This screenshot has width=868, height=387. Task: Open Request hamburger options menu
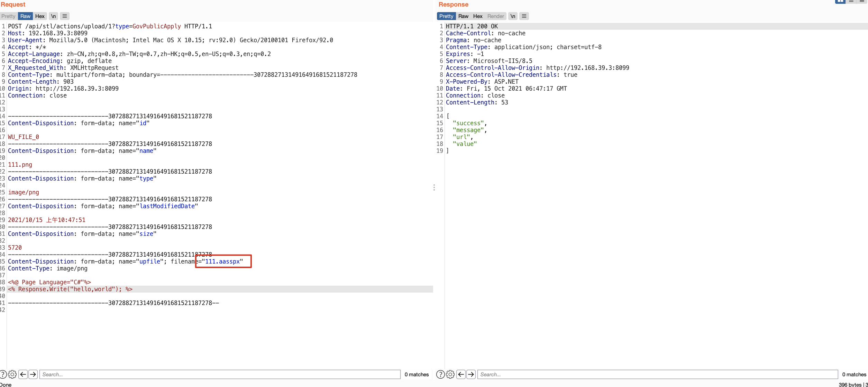pyautogui.click(x=65, y=16)
